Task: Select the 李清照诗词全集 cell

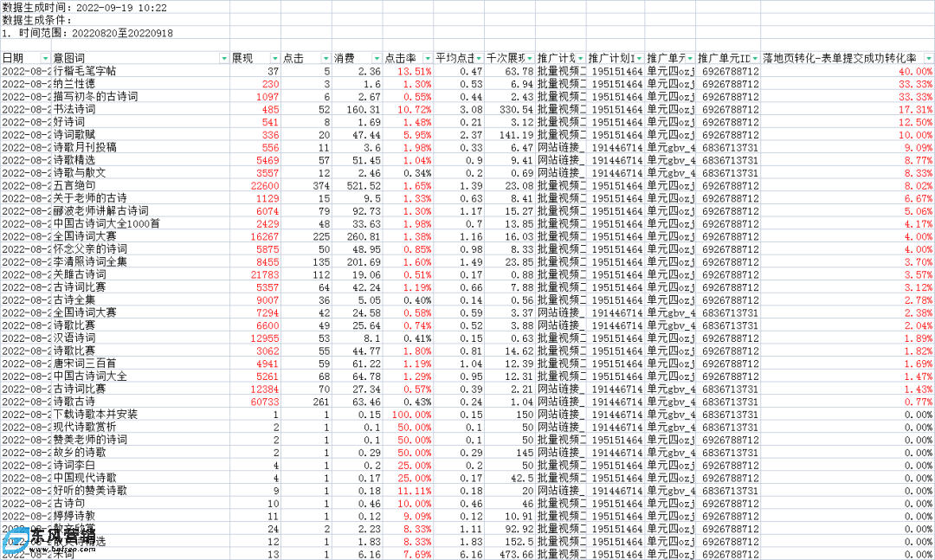Action: (90, 261)
